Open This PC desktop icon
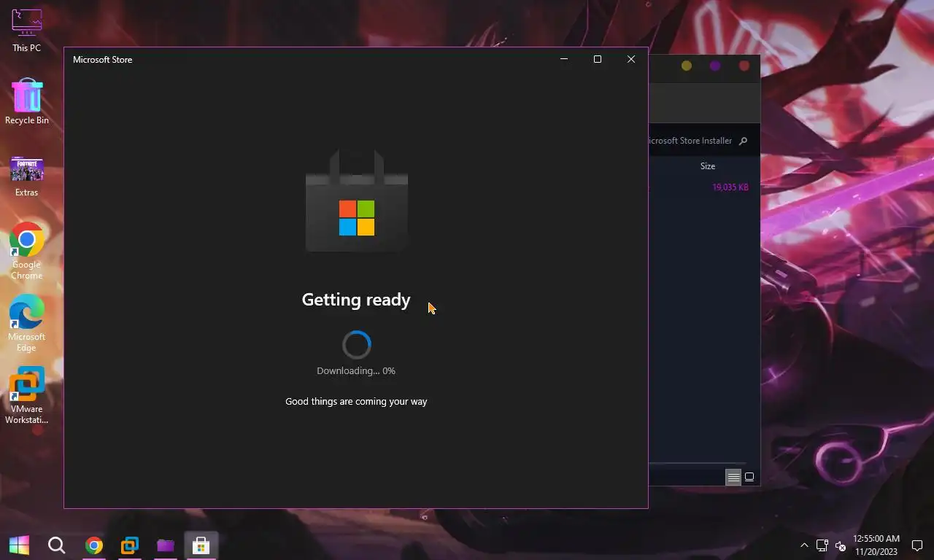 pos(27,30)
